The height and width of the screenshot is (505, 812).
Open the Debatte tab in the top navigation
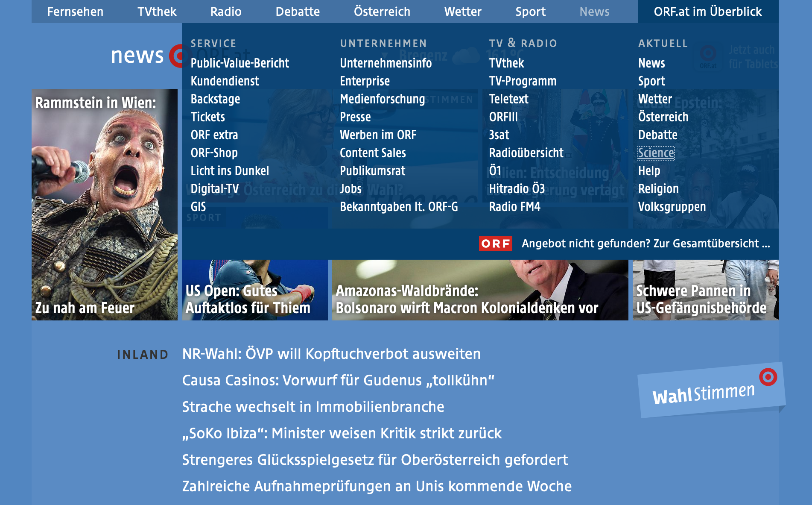coord(298,12)
